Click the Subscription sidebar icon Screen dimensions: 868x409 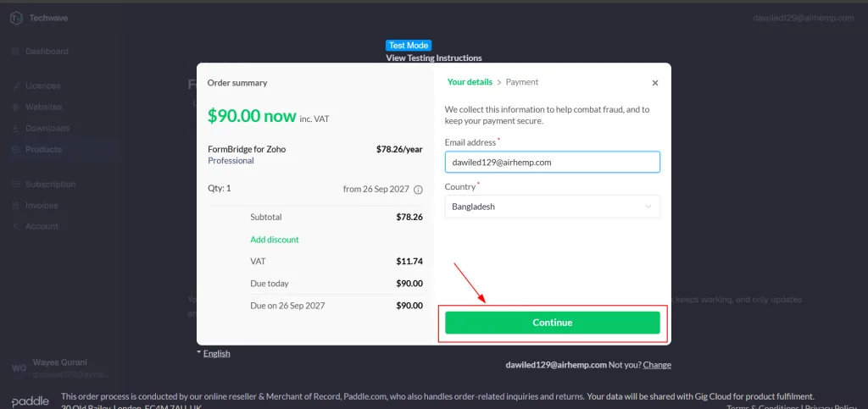click(15, 184)
